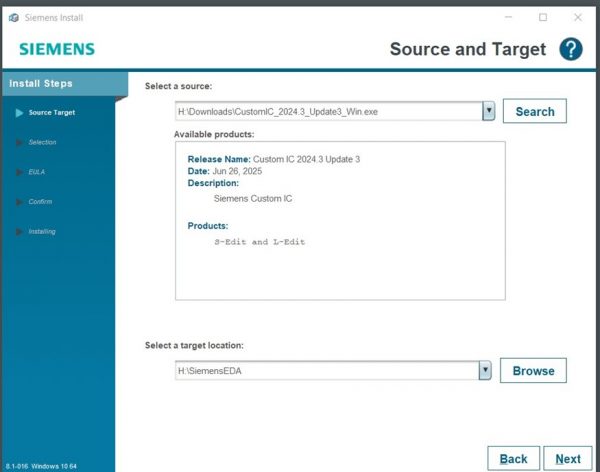Click the Next button

click(568, 458)
